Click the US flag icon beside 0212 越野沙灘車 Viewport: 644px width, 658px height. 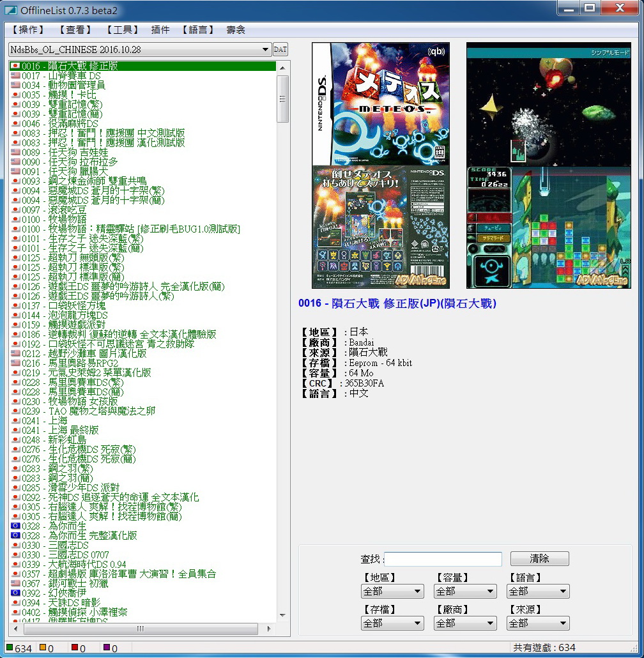[15, 354]
